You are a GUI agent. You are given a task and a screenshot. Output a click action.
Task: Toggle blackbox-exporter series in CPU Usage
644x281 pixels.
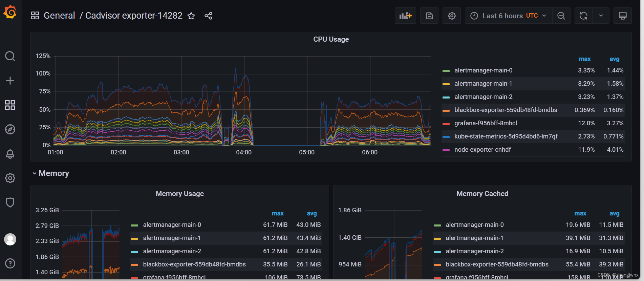(506, 110)
